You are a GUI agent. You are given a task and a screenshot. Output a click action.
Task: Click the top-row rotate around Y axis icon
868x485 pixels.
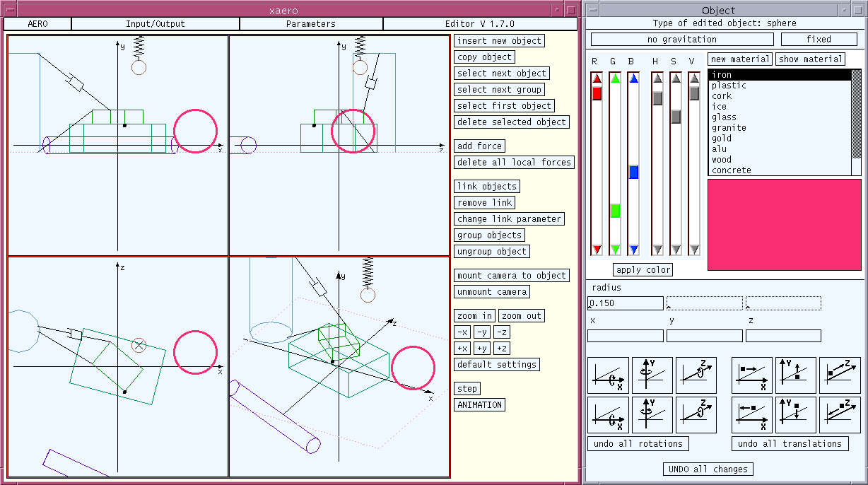pyautogui.click(x=652, y=375)
